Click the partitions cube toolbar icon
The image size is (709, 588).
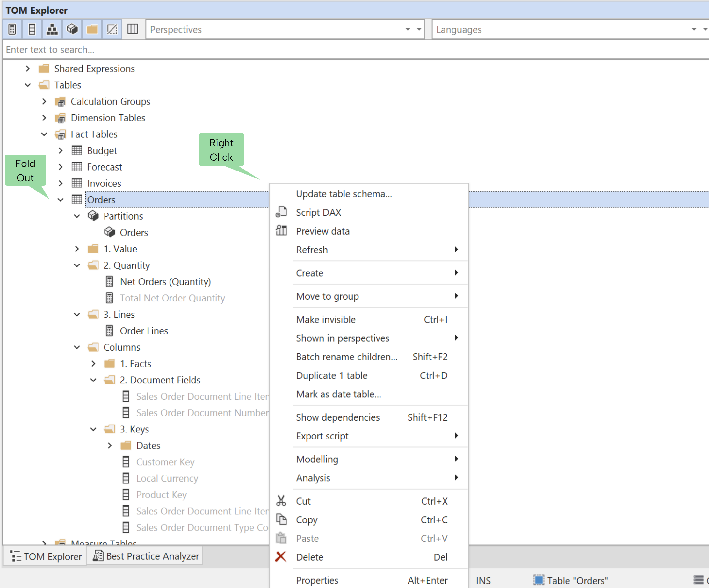[72, 29]
